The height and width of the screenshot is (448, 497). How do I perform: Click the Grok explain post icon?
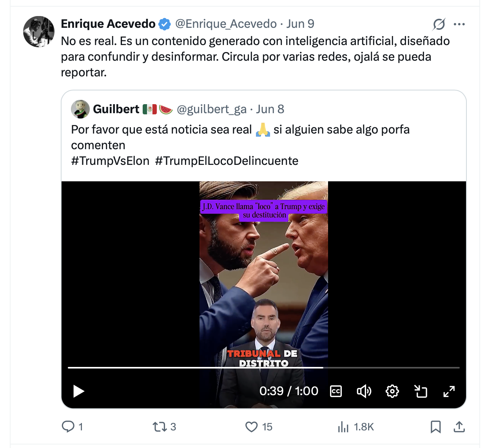point(439,24)
